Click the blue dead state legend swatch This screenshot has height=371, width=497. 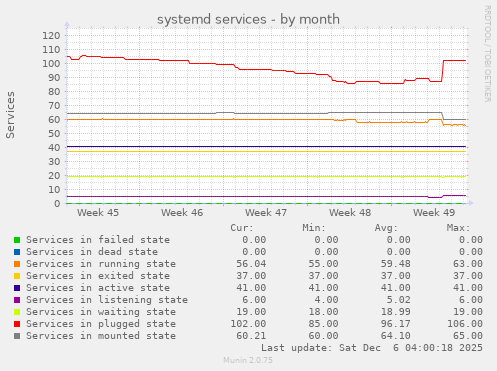click(x=17, y=252)
